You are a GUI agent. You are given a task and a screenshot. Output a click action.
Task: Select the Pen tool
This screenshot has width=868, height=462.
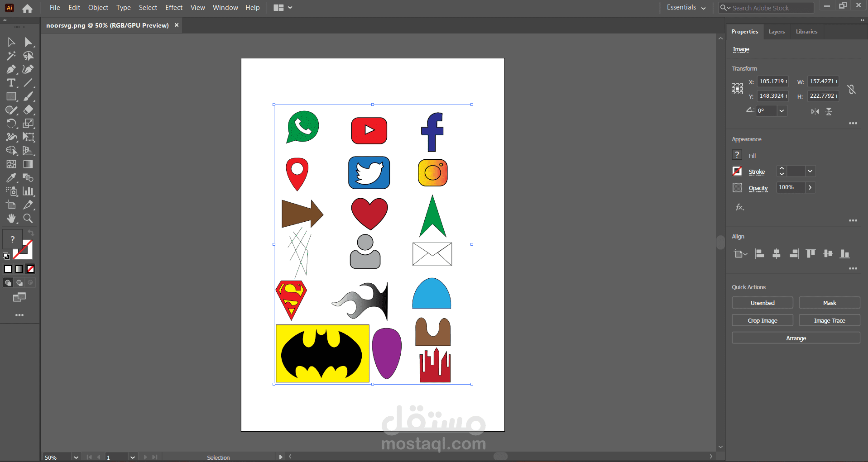[x=11, y=69]
